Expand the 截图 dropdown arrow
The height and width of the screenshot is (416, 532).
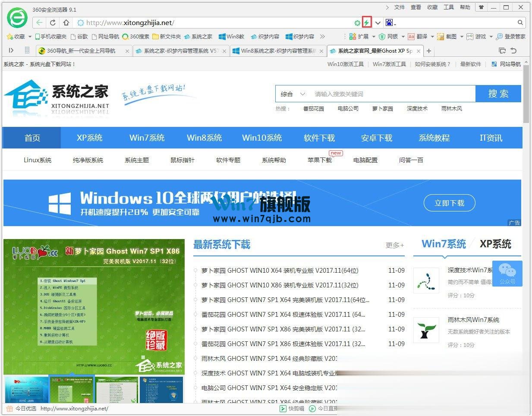[462, 37]
